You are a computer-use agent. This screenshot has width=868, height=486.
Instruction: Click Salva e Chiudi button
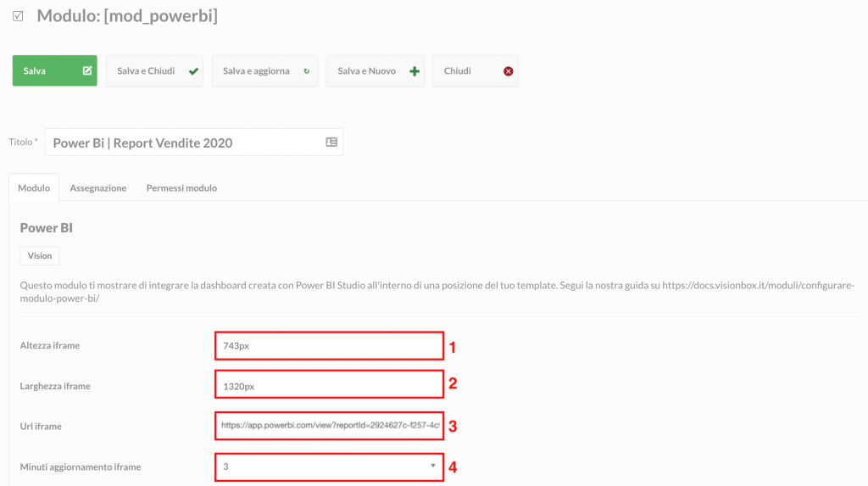tap(154, 70)
